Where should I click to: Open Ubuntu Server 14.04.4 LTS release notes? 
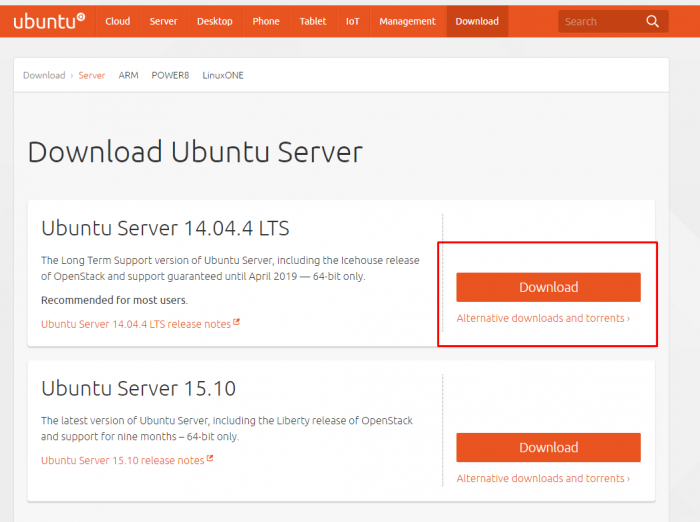(140, 324)
